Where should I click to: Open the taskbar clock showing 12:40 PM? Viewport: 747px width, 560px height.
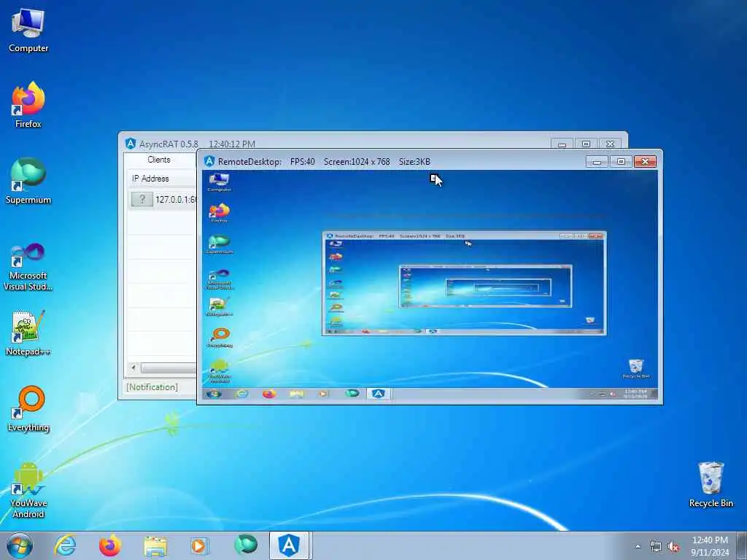click(710, 545)
